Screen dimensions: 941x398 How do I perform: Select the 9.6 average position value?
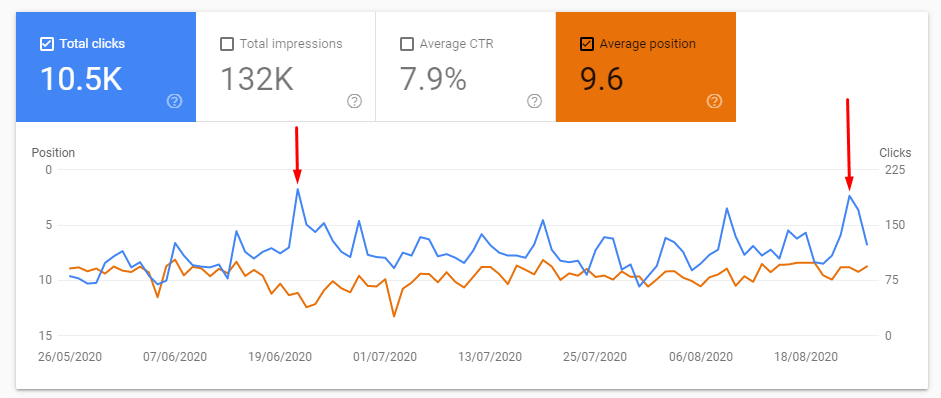coord(601,79)
